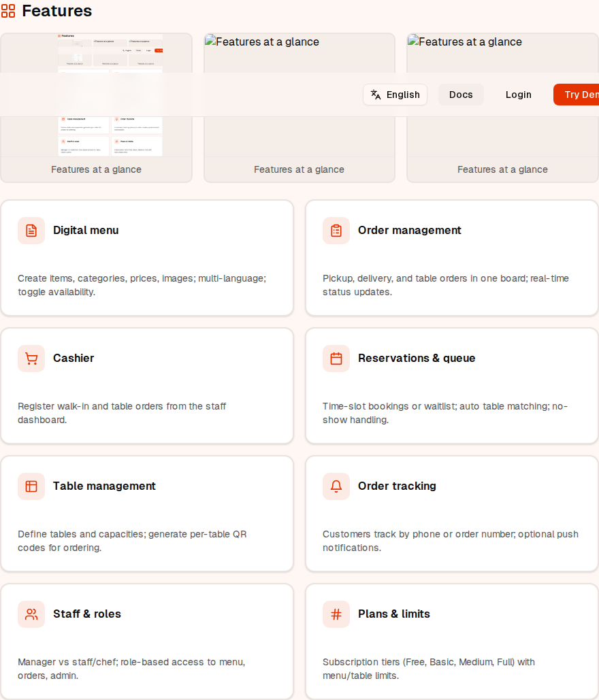Screen dimensions: 599x700
Task: Click the Order tracking bell icon
Action: coord(336,486)
